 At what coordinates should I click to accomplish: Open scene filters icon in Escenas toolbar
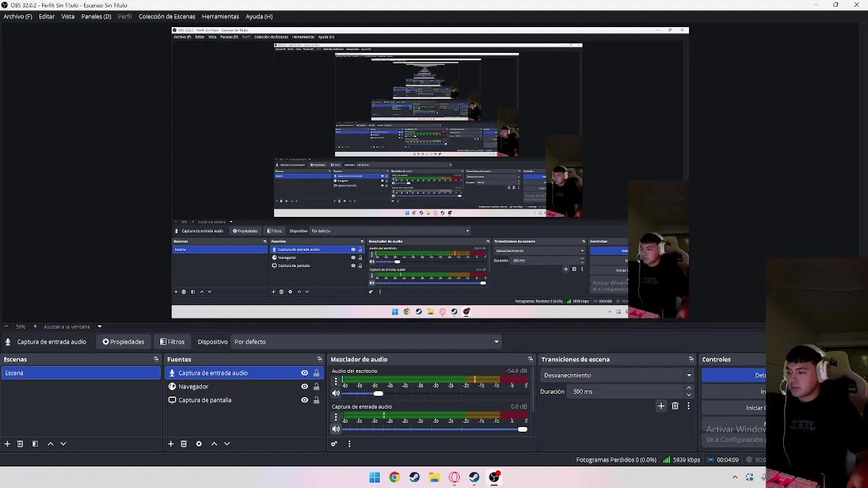pos(35,444)
